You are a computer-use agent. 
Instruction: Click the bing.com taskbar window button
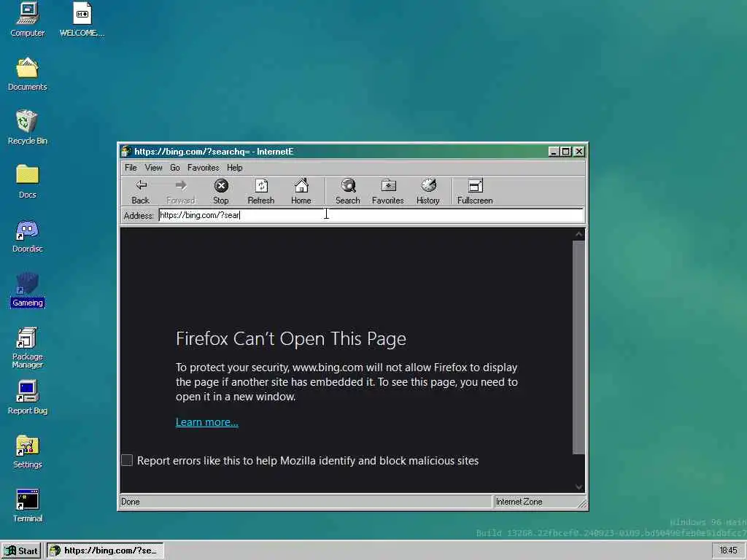(105, 551)
